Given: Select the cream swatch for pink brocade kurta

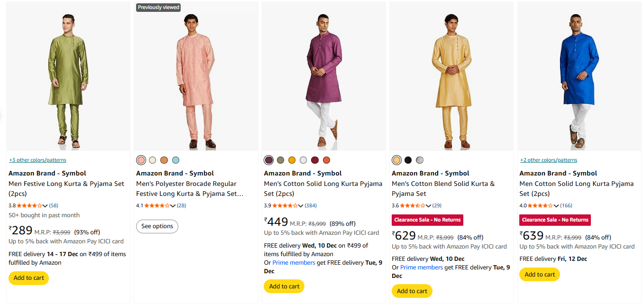Looking at the screenshot, I should coord(152,160).
